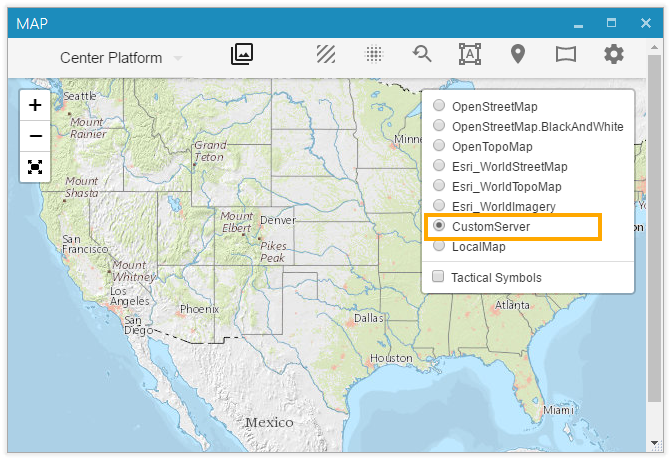Click the Mexico country label

pyautogui.click(x=269, y=423)
